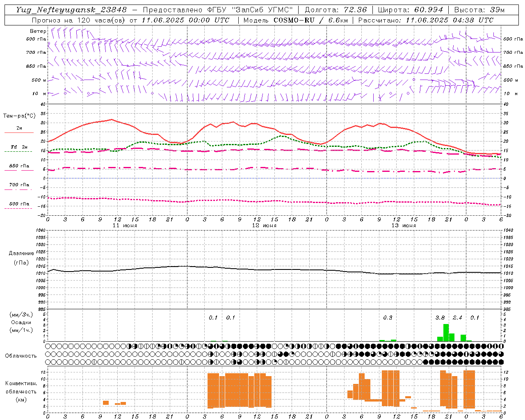Click the 2.4 precipitation value
This screenshot has height=420, width=525.
pos(457,318)
